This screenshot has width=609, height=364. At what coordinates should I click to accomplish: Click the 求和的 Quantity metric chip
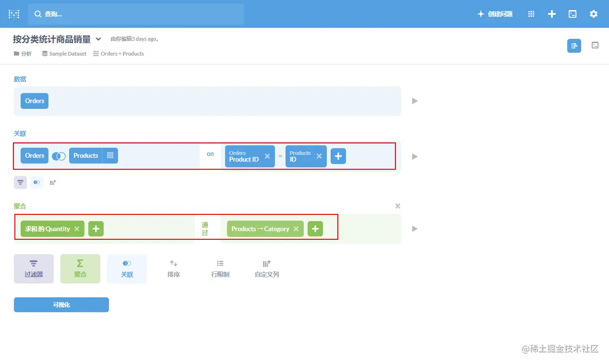[48, 229]
